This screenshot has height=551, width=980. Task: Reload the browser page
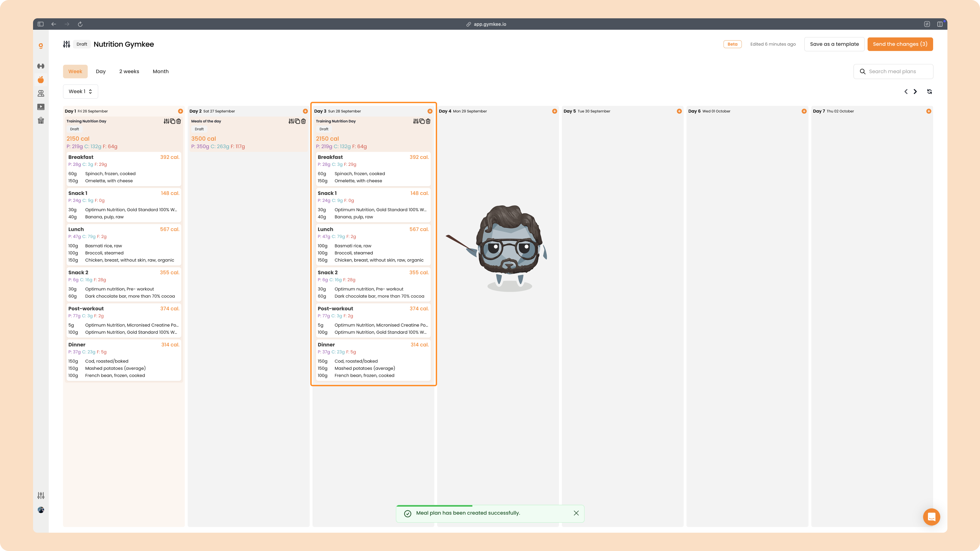pyautogui.click(x=80, y=24)
